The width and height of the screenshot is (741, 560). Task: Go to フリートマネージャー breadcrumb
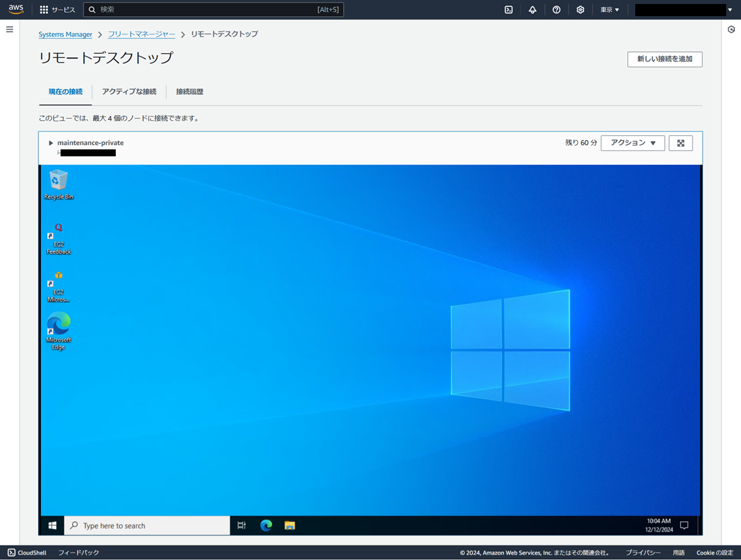tap(141, 34)
